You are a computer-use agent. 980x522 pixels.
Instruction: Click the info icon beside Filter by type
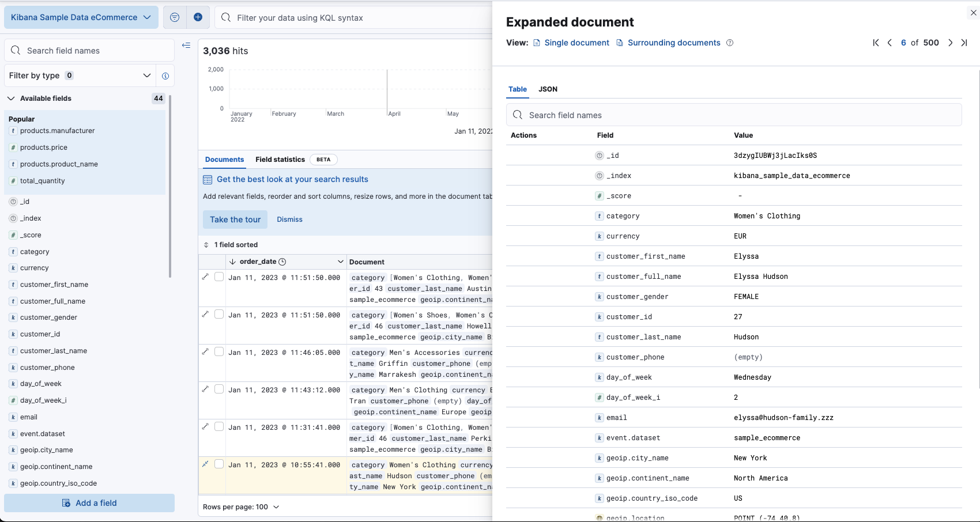pos(165,75)
